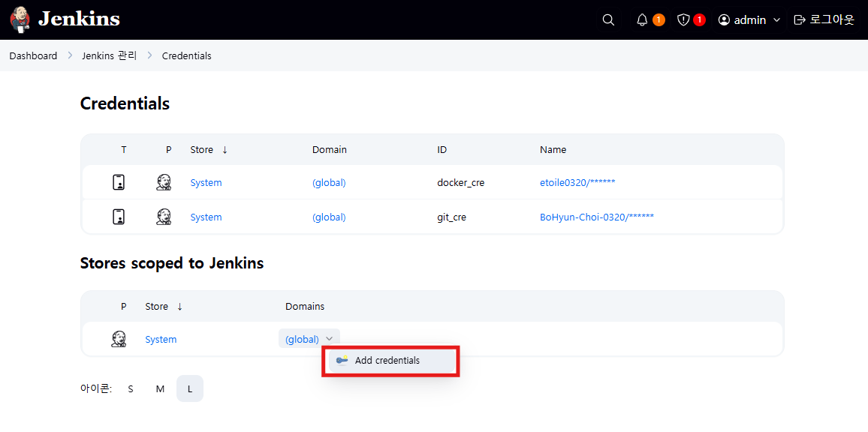This screenshot has height=432, width=868.
Task: Click the Jenkins provider icon in docker_cre row
Action: pyautogui.click(x=163, y=182)
